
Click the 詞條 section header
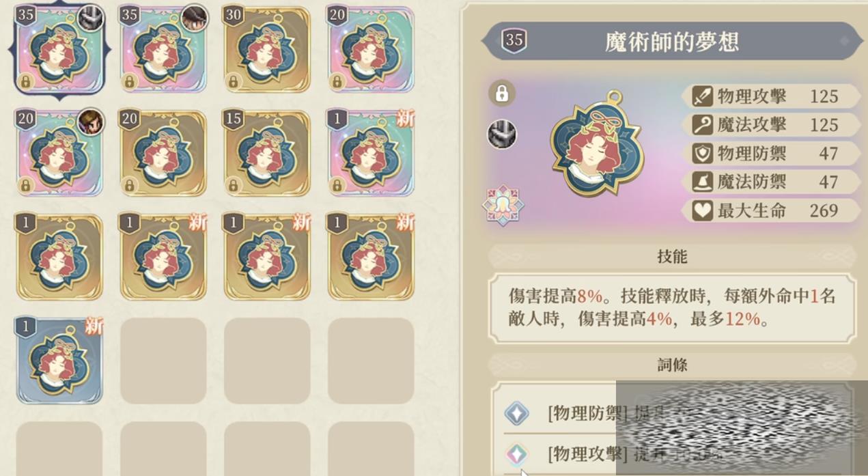672,365
